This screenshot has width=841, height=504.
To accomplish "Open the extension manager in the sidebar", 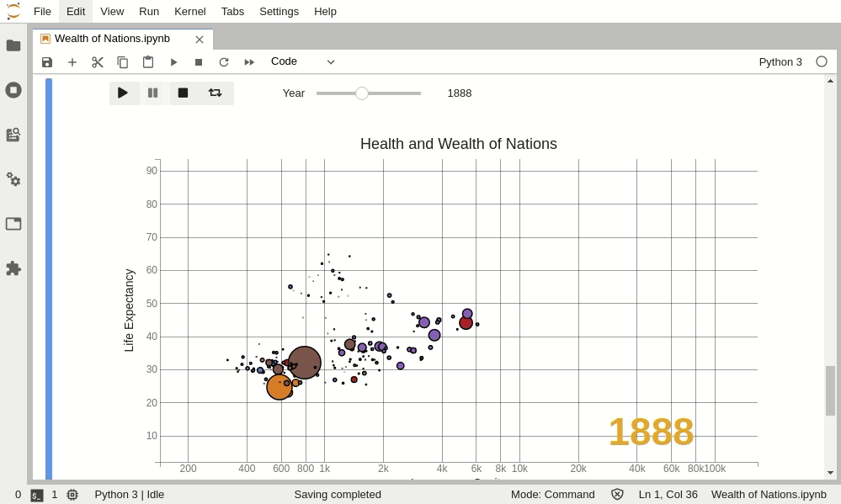I will coord(13,268).
